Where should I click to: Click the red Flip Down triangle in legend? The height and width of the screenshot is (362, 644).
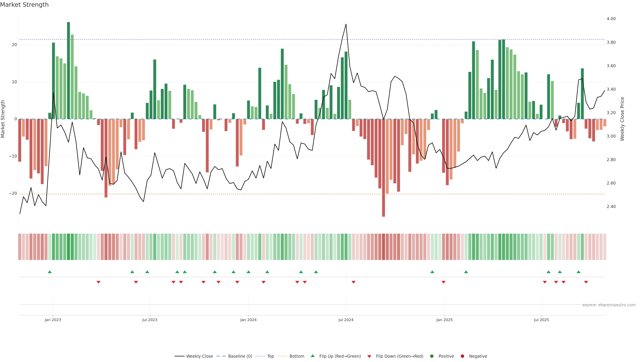point(369,356)
